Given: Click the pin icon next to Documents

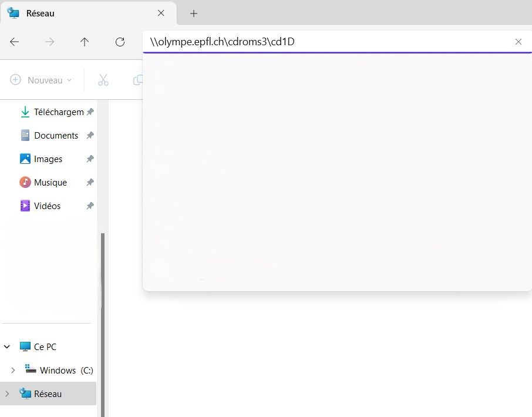Looking at the screenshot, I should point(90,135).
